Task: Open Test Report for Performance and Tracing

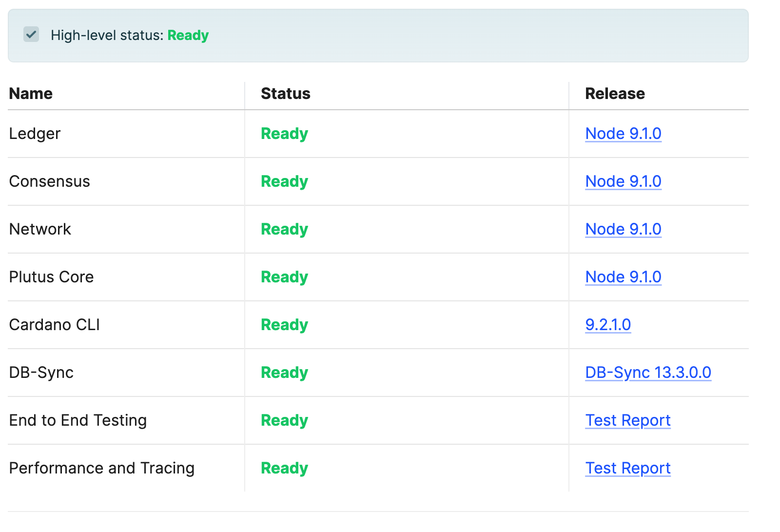Action: [627, 468]
